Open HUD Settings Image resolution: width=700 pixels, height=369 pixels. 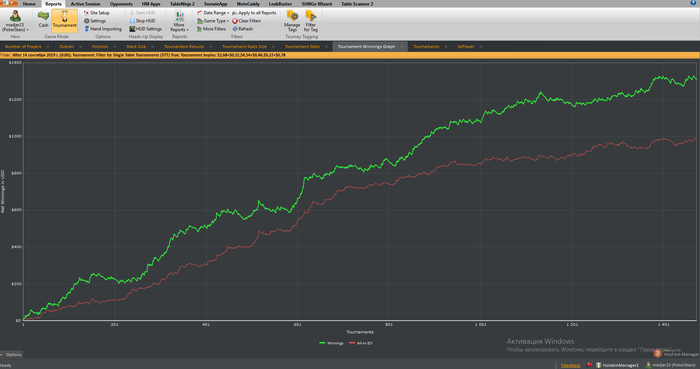click(146, 29)
